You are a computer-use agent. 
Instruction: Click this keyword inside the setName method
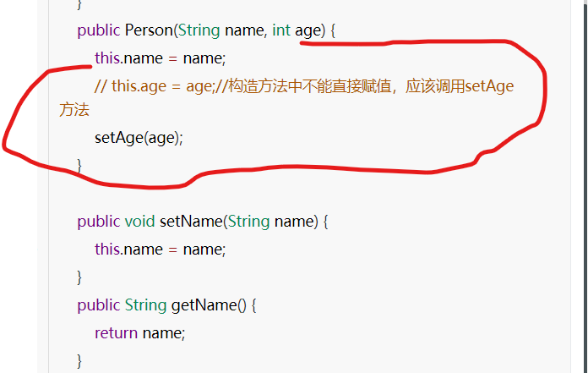(x=107, y=250)
